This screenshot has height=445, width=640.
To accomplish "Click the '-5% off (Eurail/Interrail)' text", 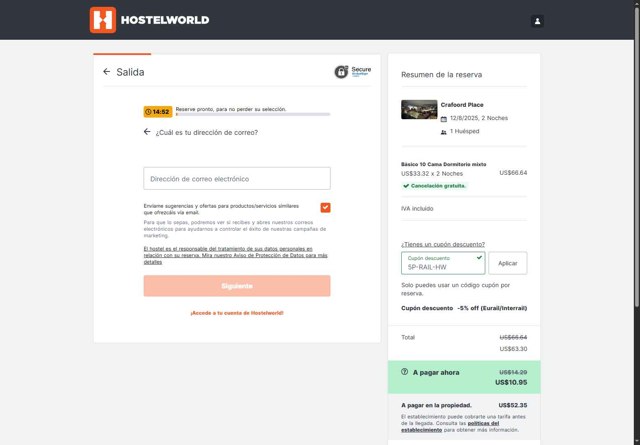I will 492,308.
